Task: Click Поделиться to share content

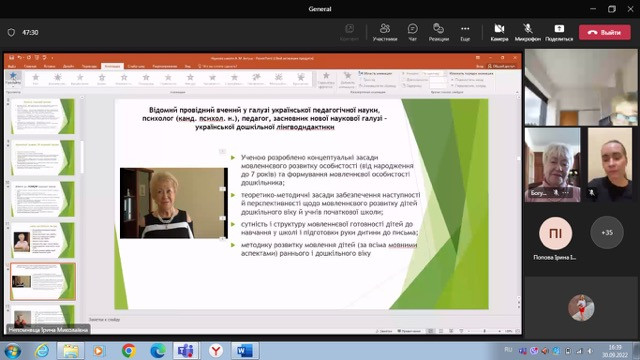Action: pos(559,32)
